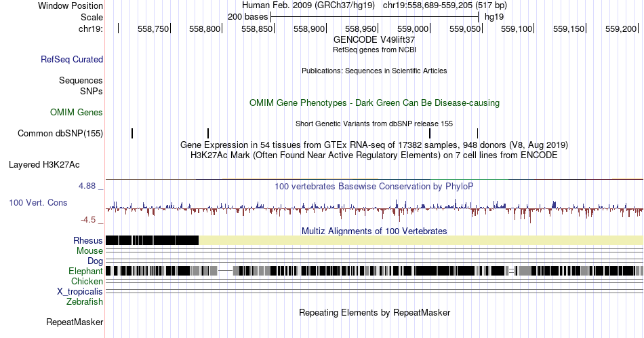Click Multiz Alignments of 100 Vertebrates title

click(374, 231)
